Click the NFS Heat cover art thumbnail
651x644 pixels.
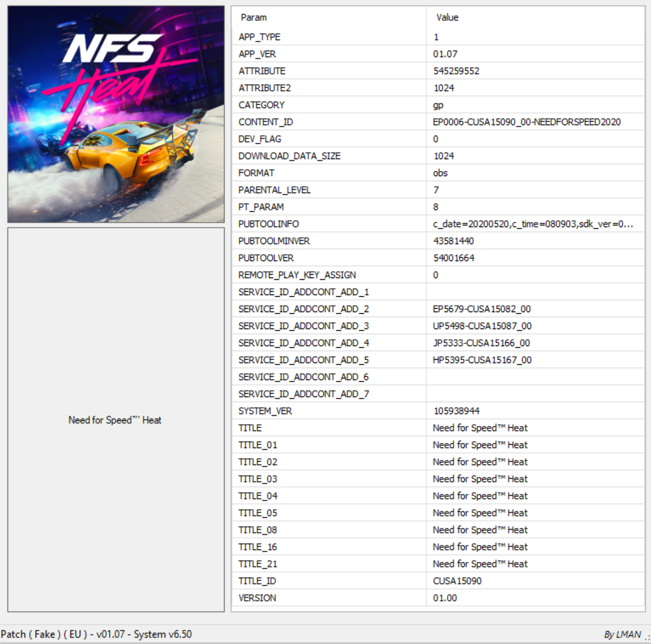click(x=115, y=114)
